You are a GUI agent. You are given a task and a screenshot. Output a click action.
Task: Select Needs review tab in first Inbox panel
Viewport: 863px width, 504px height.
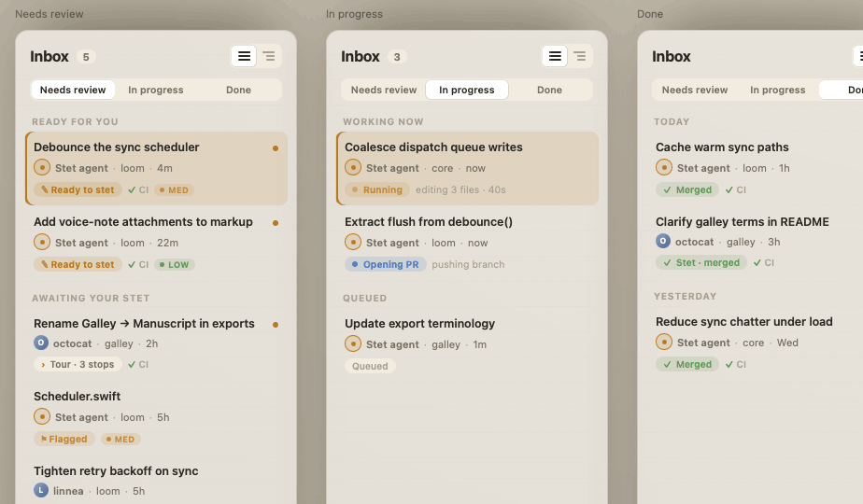[73, 90]
